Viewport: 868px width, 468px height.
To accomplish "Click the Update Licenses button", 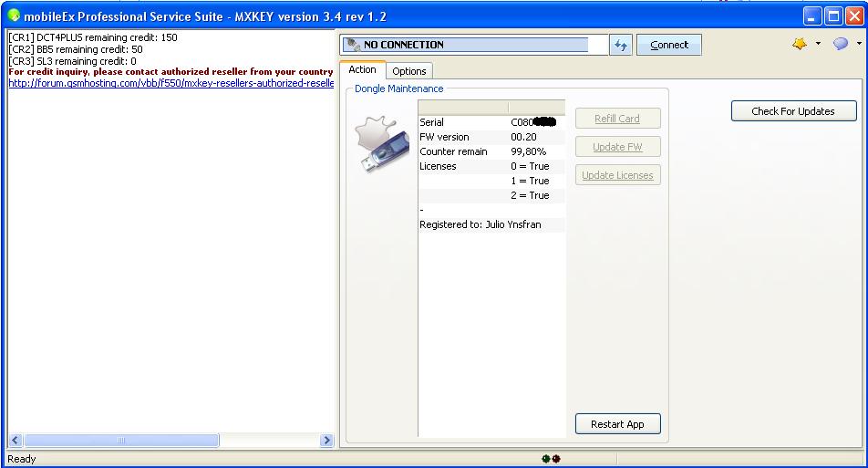I will click(617, 175).
